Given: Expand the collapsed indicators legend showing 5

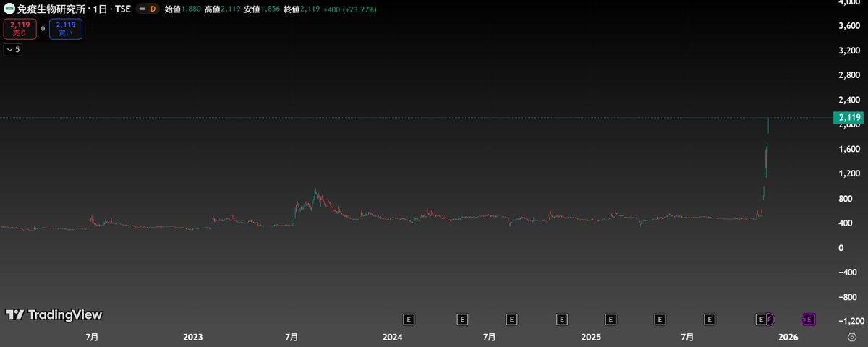Looking at the screenshot, I should click(13, 50).
